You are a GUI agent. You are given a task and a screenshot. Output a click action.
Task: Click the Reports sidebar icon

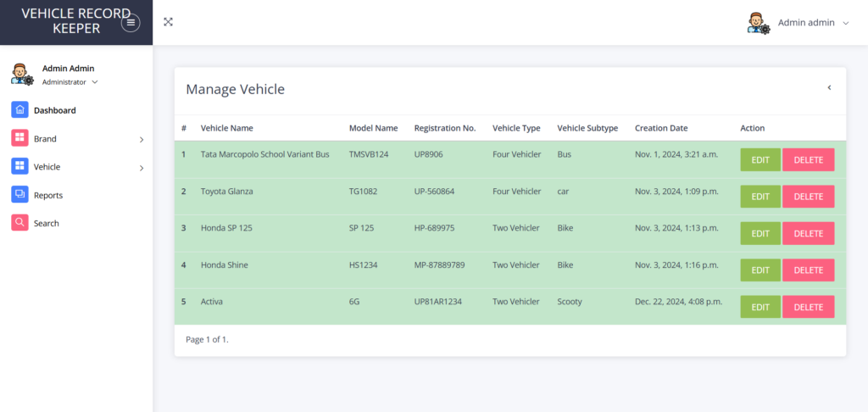pos(20,195)
